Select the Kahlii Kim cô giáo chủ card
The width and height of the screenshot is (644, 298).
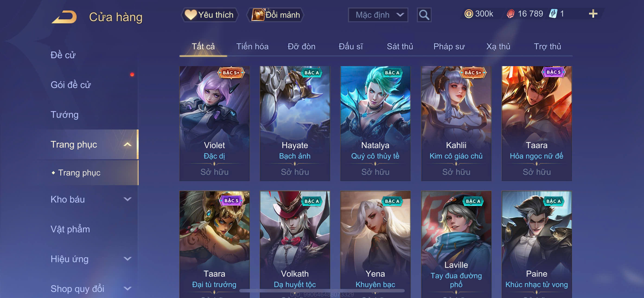point(456,123)
